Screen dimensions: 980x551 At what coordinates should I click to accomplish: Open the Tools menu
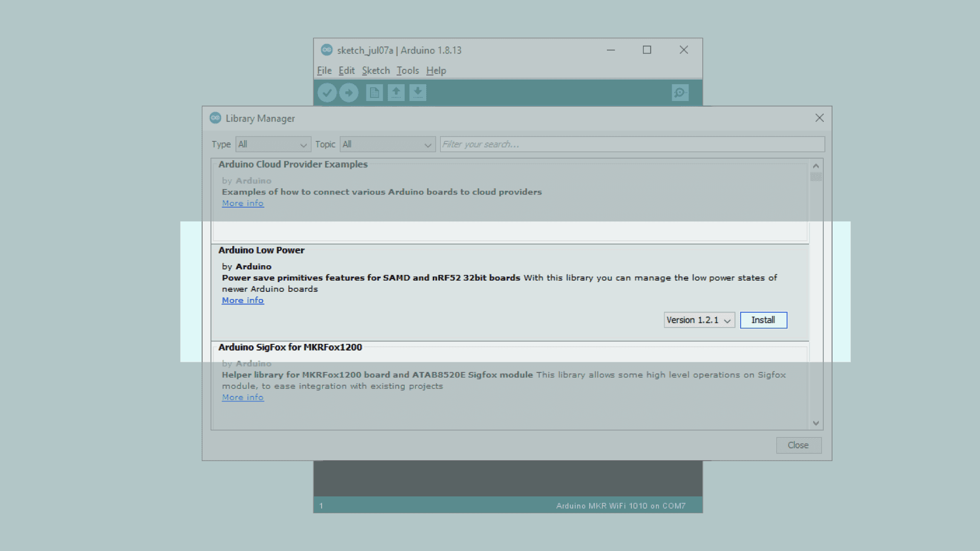(407, 70)
